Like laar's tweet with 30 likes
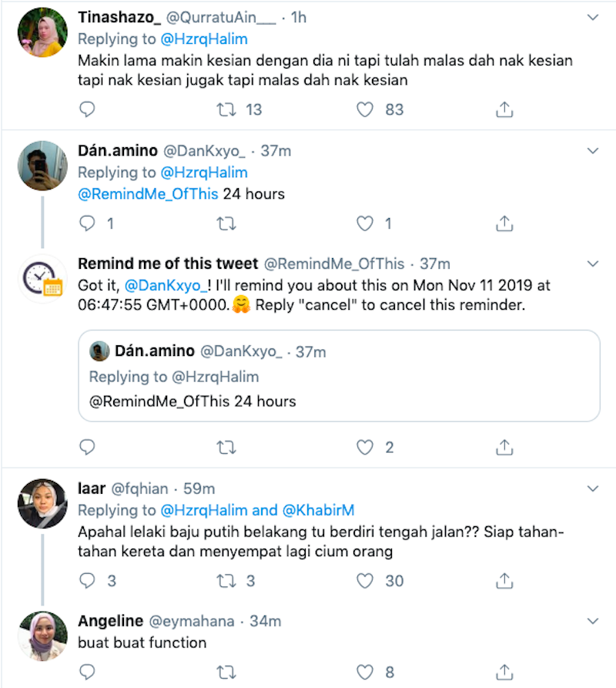616x688 pixels. [366, 580]
